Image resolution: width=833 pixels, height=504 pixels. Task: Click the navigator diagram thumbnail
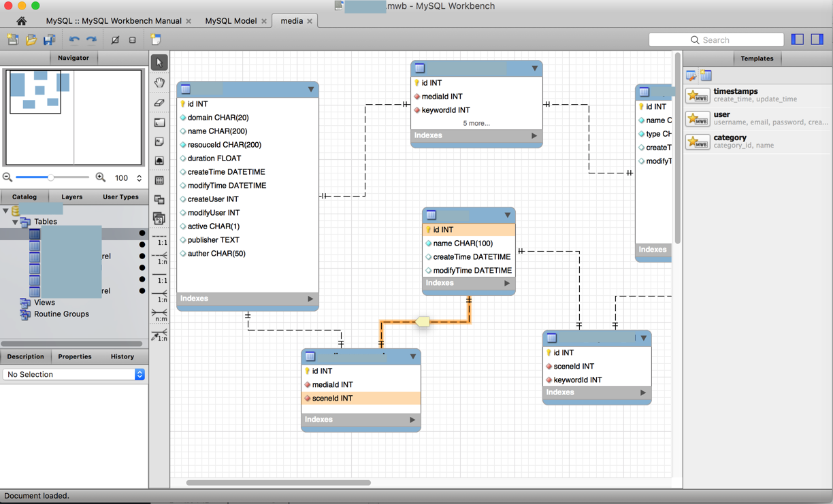coord(73,116)
